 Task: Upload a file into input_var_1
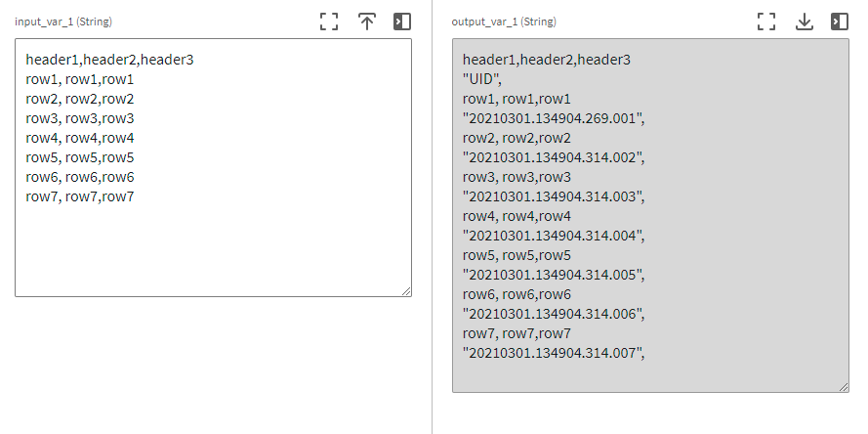[x=366, y=22]
